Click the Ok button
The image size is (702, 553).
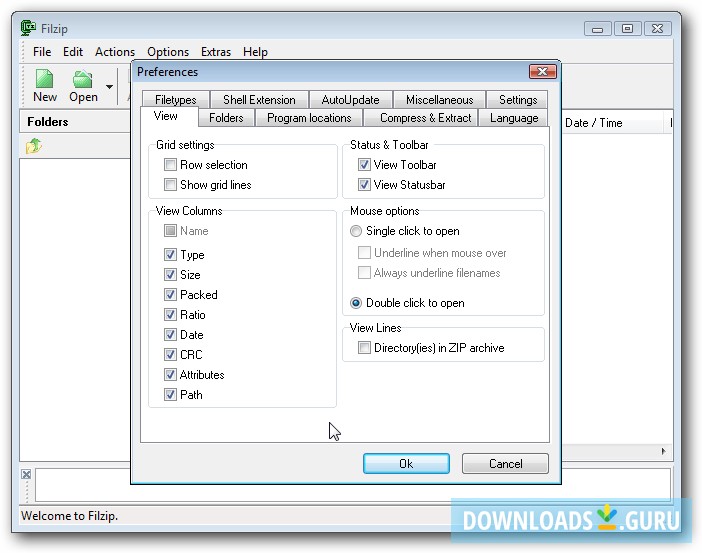pos(406,463)
